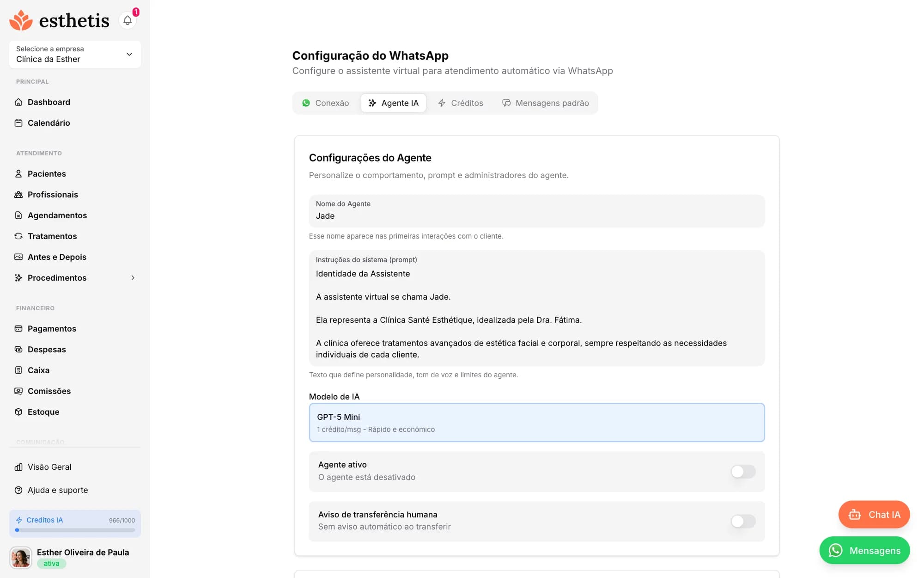Click the Nome do Agente field with Jade
This screenshot has height=578, width=924.
(x=537, y=211)
